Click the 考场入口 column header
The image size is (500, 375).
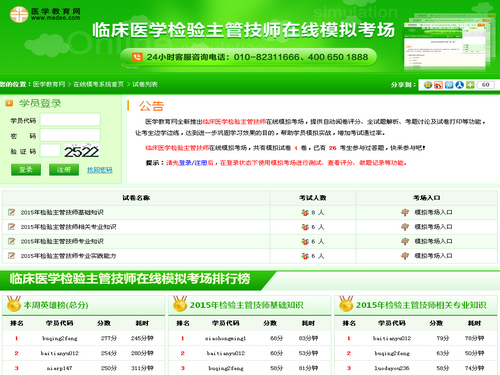tap(427, 198)
